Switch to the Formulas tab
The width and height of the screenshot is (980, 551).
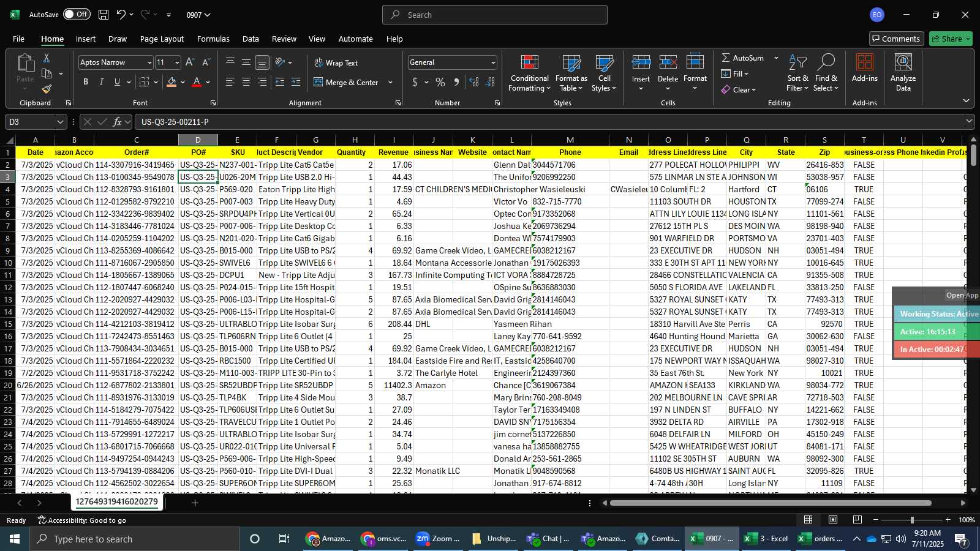point(213,39)
